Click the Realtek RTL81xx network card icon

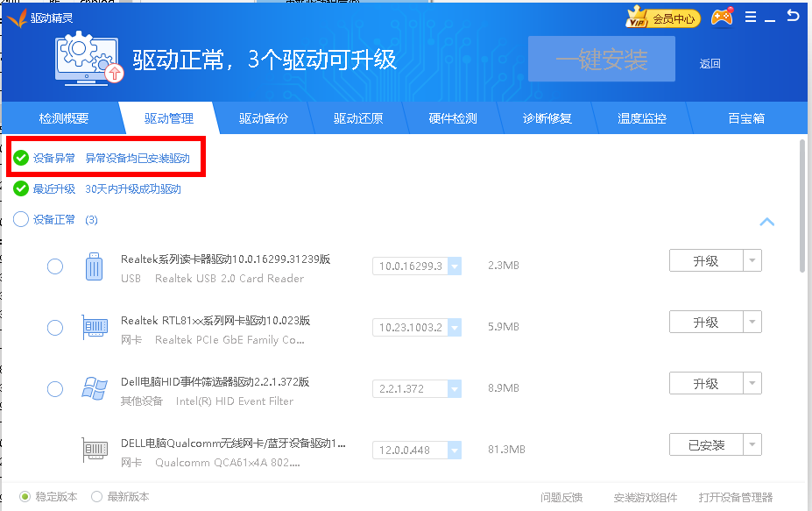(x=95, y=327)
